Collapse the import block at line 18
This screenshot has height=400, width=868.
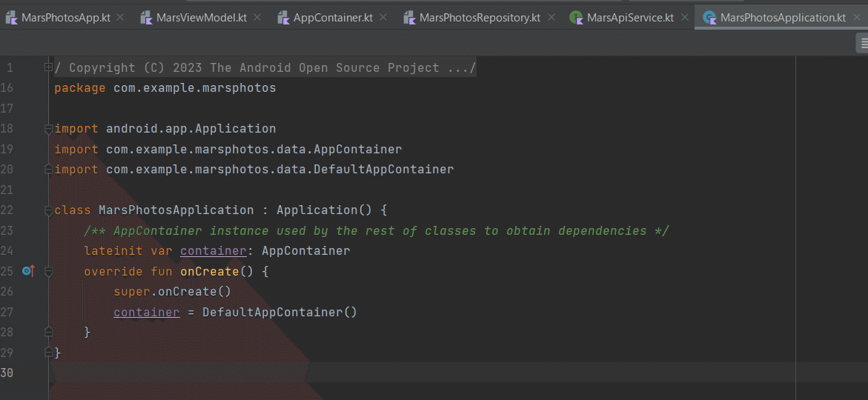(x=48, y=129)
